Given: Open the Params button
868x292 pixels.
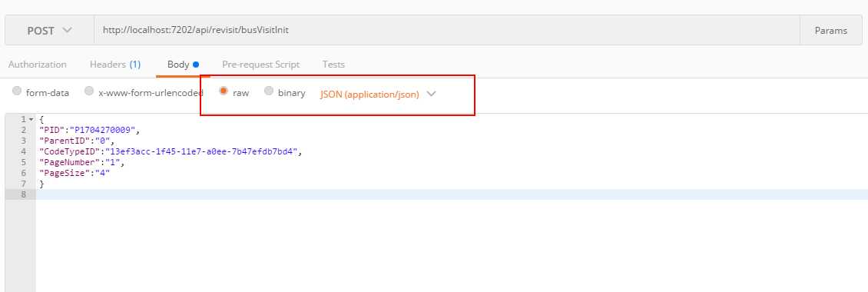Looking at the screenshot, I should (x=830, y=31).
